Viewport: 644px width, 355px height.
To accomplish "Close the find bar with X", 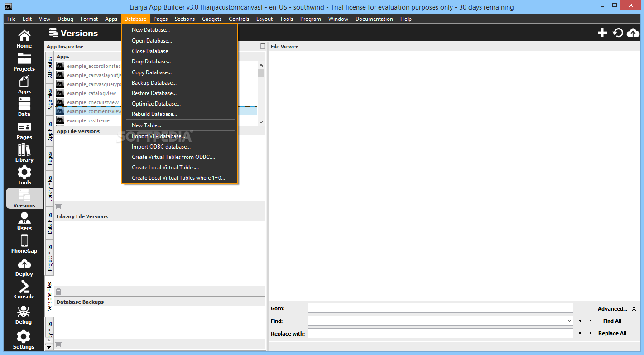I will pos(634,309).
